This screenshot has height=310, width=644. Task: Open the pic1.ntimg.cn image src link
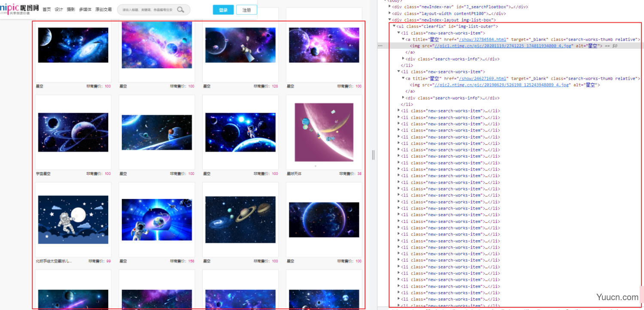(x=503, y=46)
